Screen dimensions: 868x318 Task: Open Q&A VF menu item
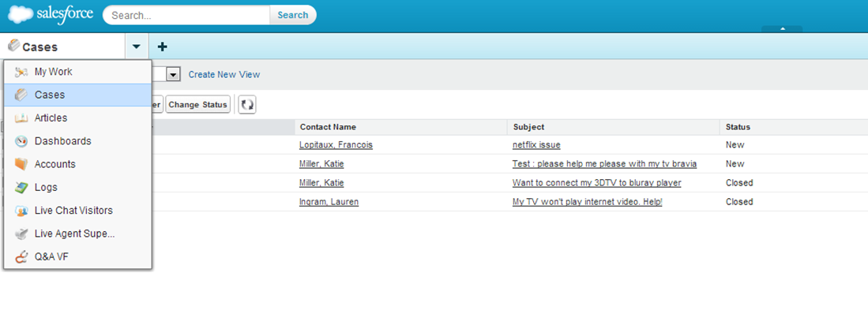point(77,258)
